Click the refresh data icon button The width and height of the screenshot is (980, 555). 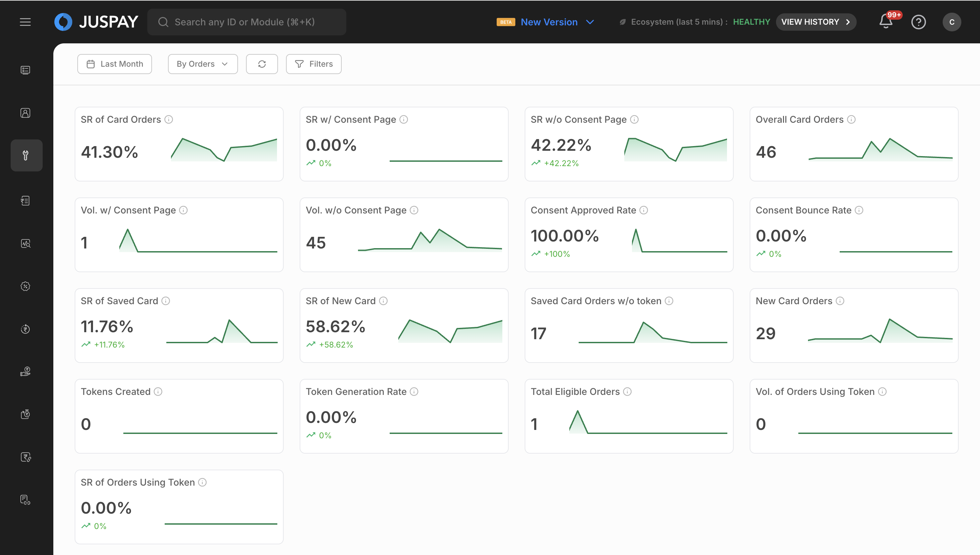pos(262,64)
